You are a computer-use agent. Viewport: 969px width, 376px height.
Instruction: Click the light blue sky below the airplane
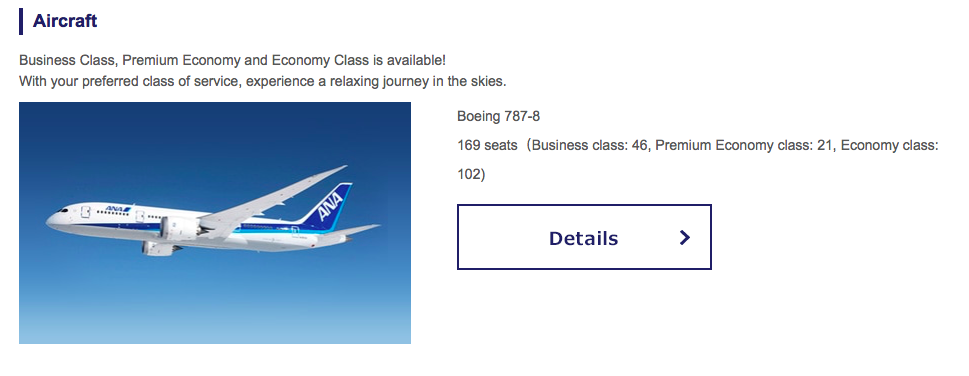click(214, 303)
